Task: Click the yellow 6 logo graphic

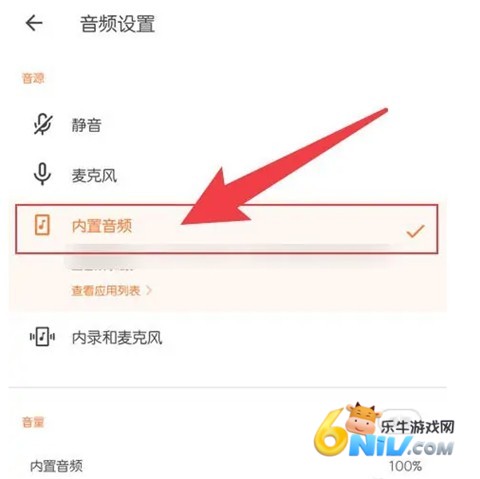Action: point(332,433)
